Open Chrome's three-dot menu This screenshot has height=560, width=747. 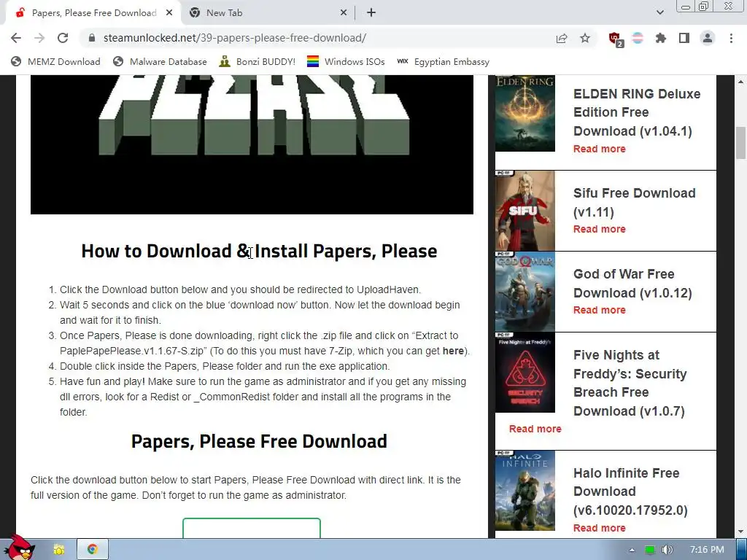coord(731,38)
